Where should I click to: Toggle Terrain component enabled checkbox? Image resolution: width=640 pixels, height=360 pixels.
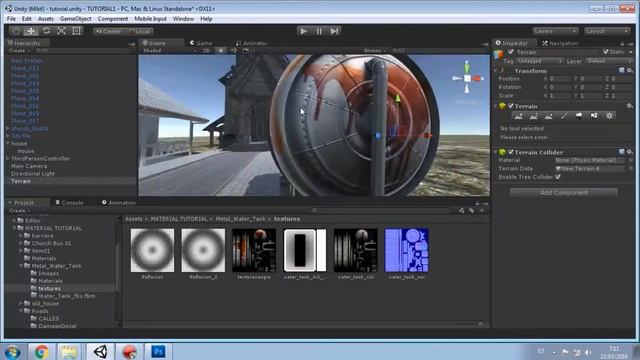pyautogui.click(x=511, y=106)
